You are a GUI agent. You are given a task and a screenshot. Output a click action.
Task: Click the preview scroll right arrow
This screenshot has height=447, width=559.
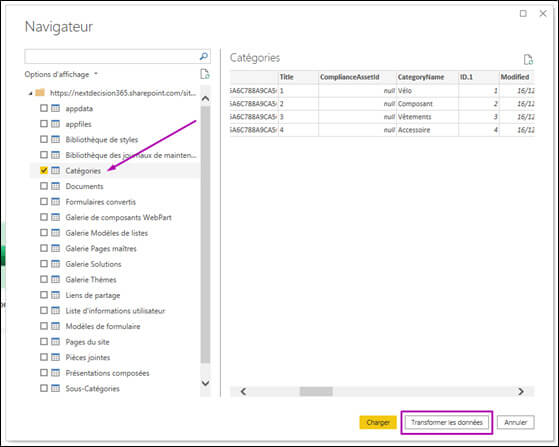[x=521, y=391]
